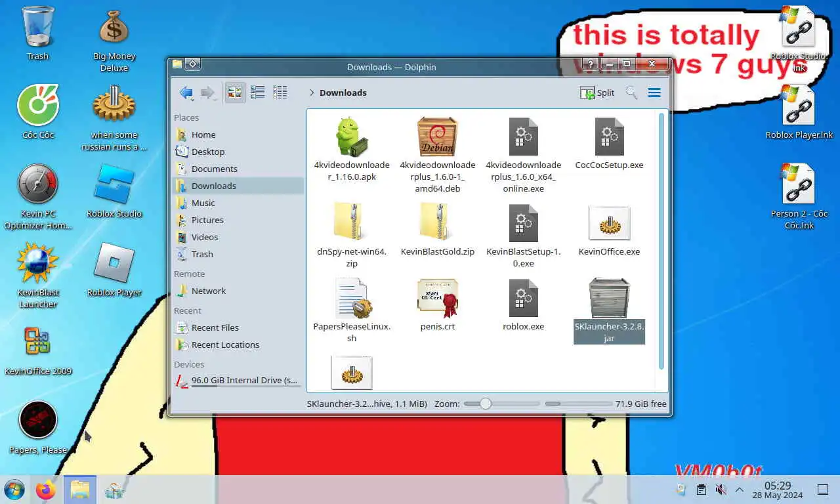
Task: Select the Debian amd64.deb package file
Action: [x=438, y=156]
